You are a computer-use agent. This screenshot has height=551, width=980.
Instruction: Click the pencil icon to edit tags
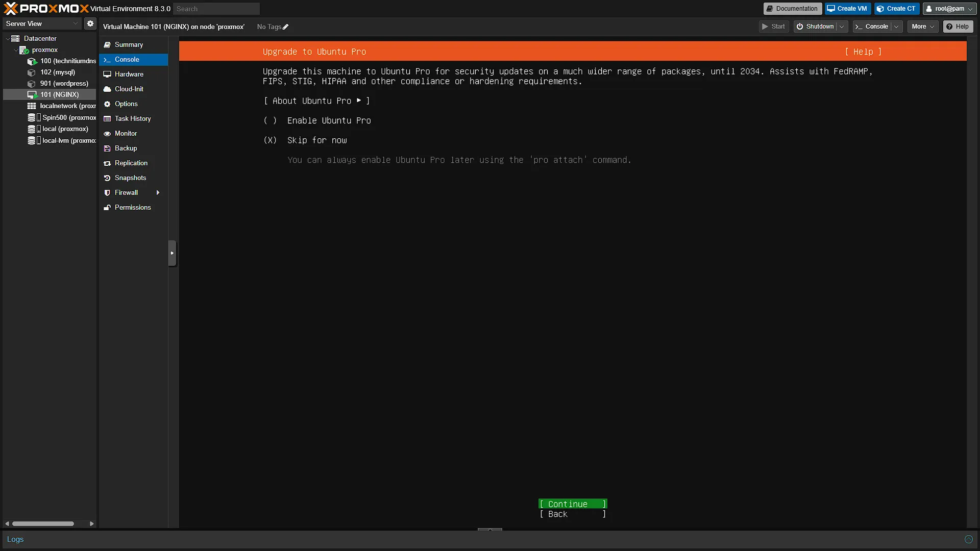coord(285,27)
